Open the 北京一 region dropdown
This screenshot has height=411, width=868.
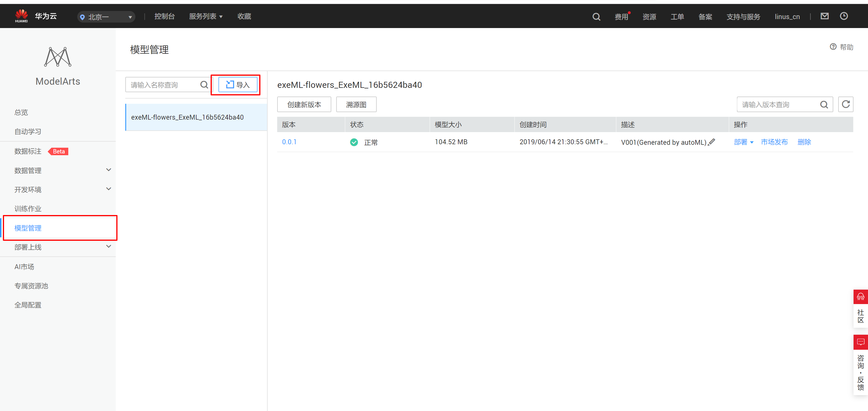coord(106,17)
